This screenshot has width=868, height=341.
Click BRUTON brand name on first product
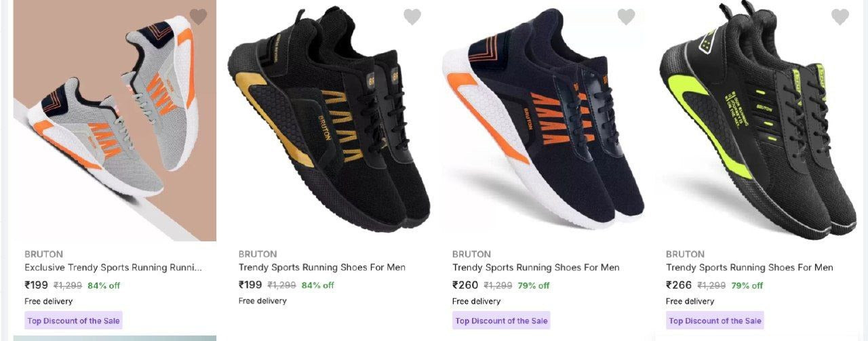click(x=43, y=254)
